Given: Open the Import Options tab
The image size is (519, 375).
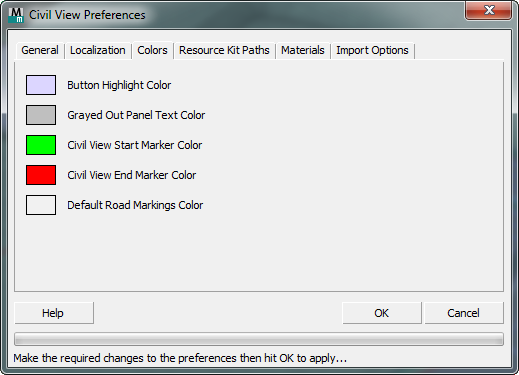Looking at the screenshot, I should point(372,50).
